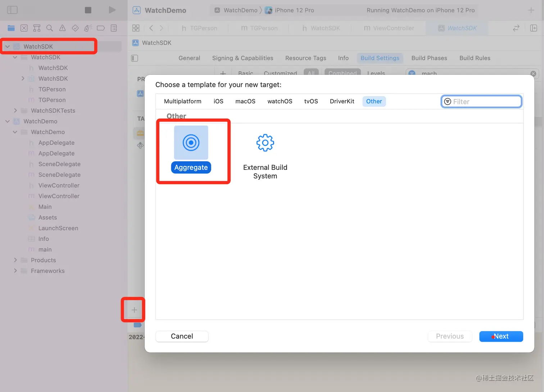Viewport: 544px width, 392px height.
Task: Open the Source Control navigator
Action: 24,28
